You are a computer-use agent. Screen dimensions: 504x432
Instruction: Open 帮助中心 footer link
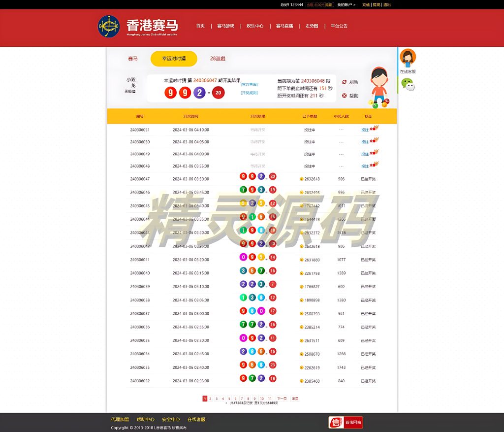pos(145,420)
